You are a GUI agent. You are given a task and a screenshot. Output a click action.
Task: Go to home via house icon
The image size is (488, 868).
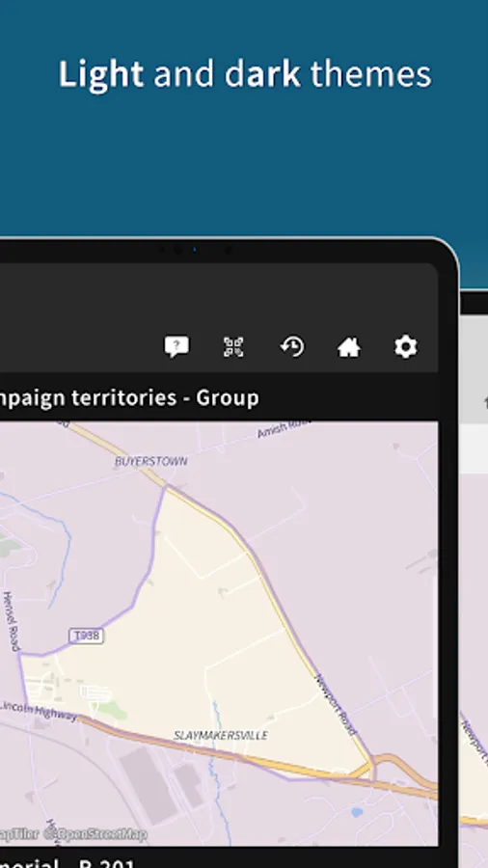(x=349, y=347)
